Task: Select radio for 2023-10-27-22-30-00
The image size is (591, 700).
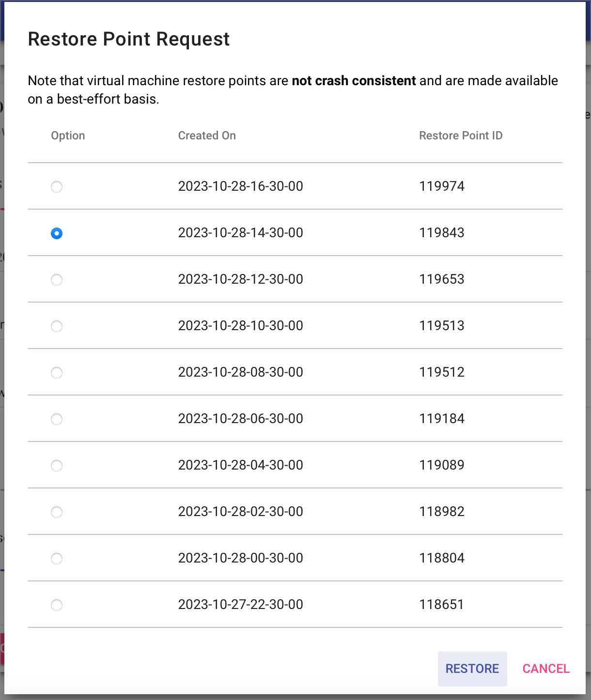Action: coord(57,605)
